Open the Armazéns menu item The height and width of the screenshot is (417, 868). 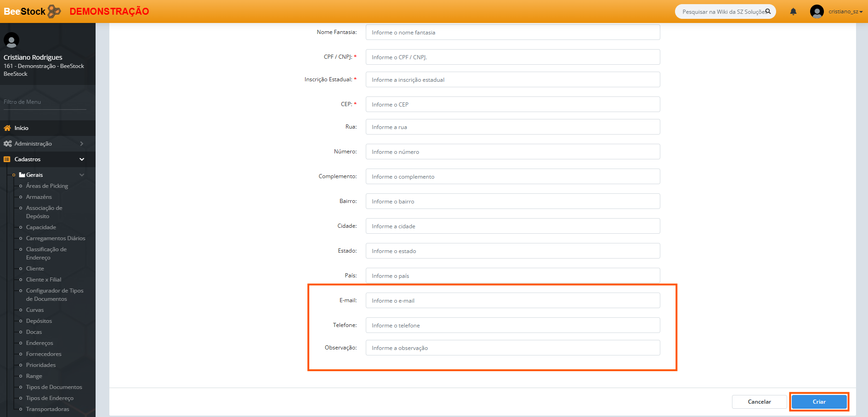39,197
